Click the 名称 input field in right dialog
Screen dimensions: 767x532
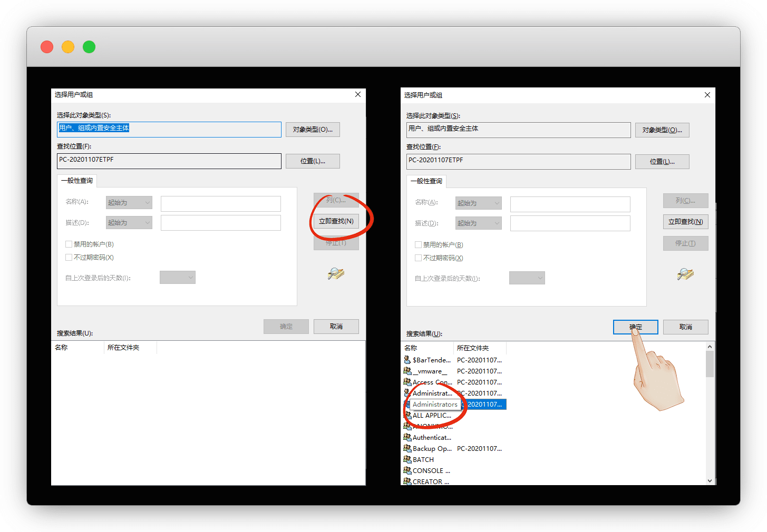570,204
